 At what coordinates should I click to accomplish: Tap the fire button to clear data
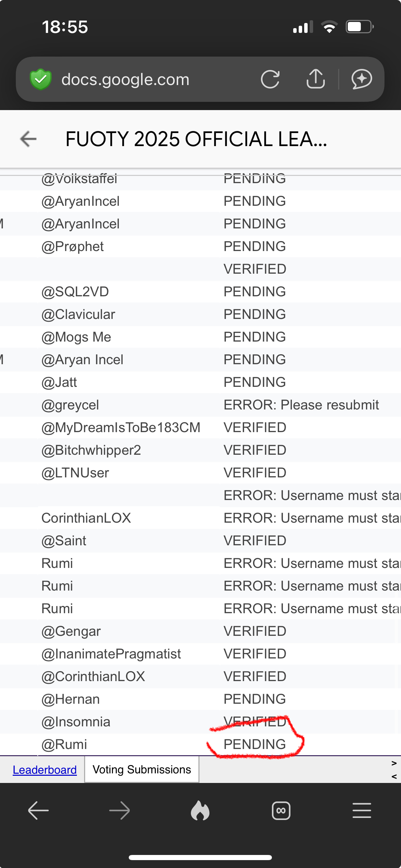tap(200, 811)
